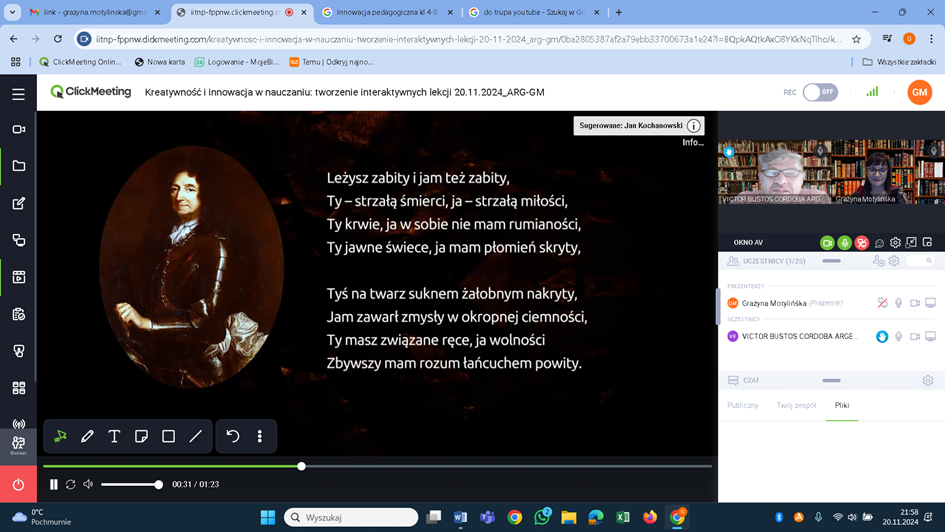This screenshot has height=532, width=945.
Task: Mute the video player volume
Action: point(88,484)
